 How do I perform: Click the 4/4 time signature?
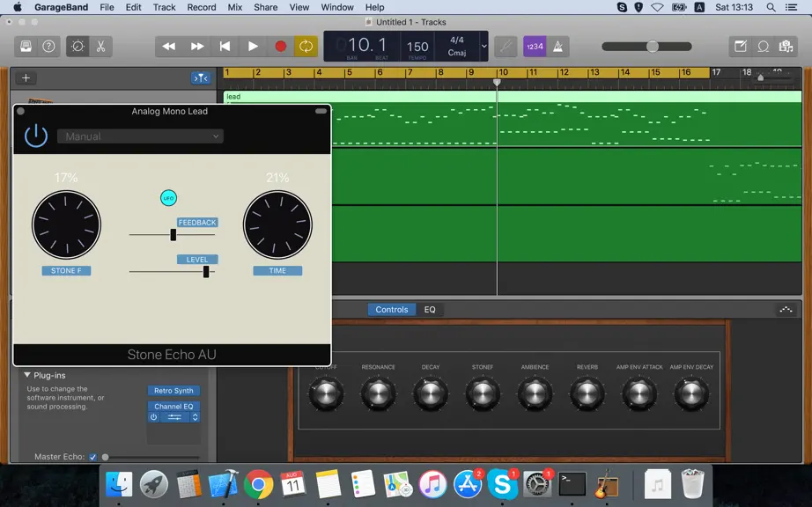tap(457, 40)
